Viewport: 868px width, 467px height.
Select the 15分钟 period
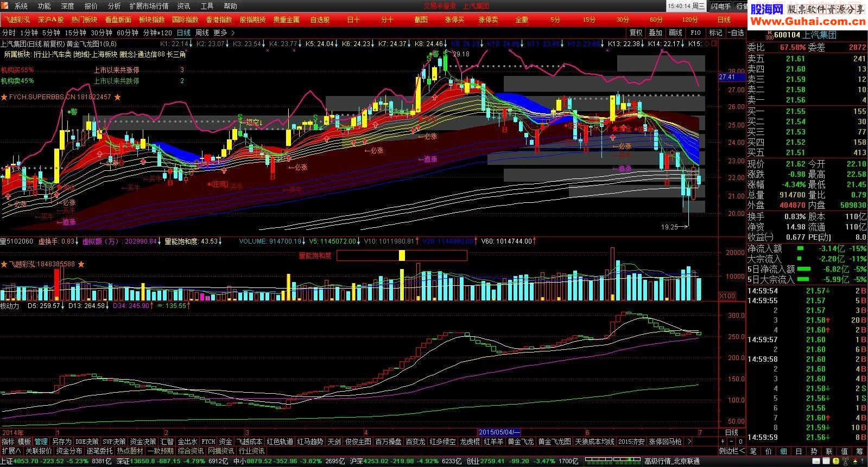click(75, 33)
